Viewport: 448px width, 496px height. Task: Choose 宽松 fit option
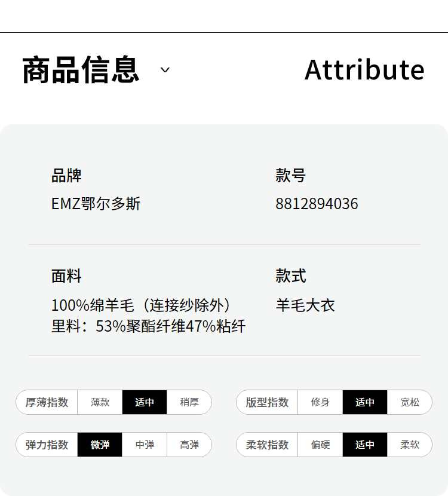pos(409,402)
